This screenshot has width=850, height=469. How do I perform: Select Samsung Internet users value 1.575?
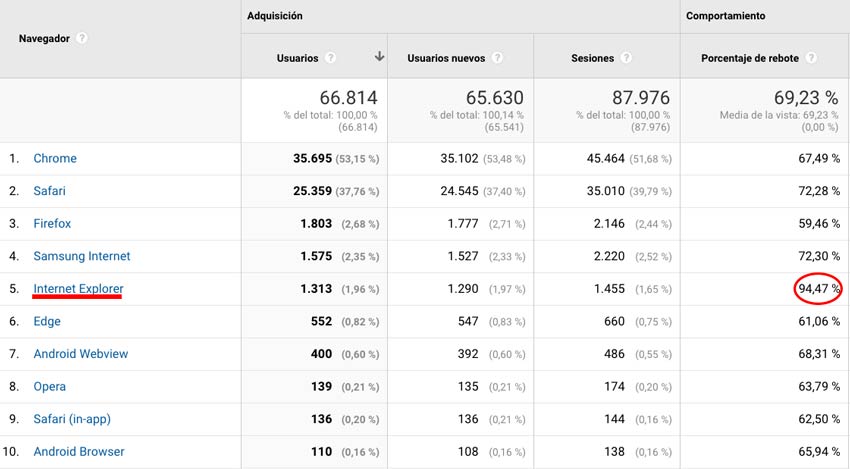click(316, 256)
